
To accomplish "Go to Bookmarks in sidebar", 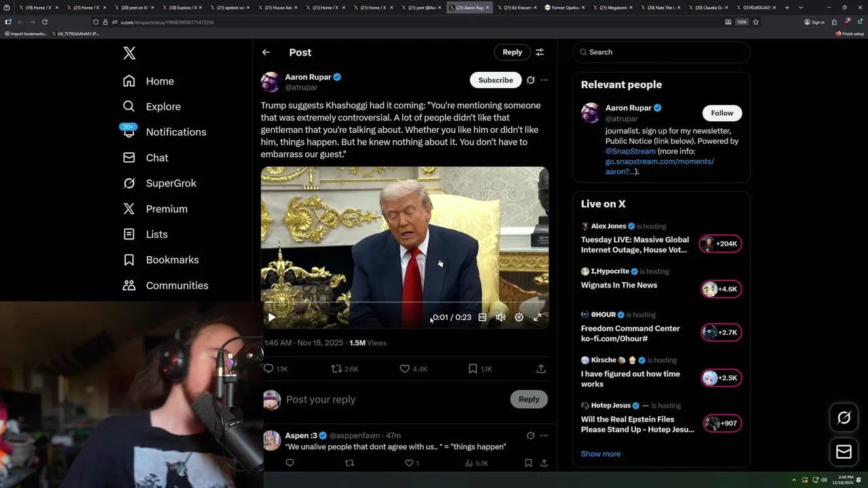I will pyautogui.click(x=172, y=260).
